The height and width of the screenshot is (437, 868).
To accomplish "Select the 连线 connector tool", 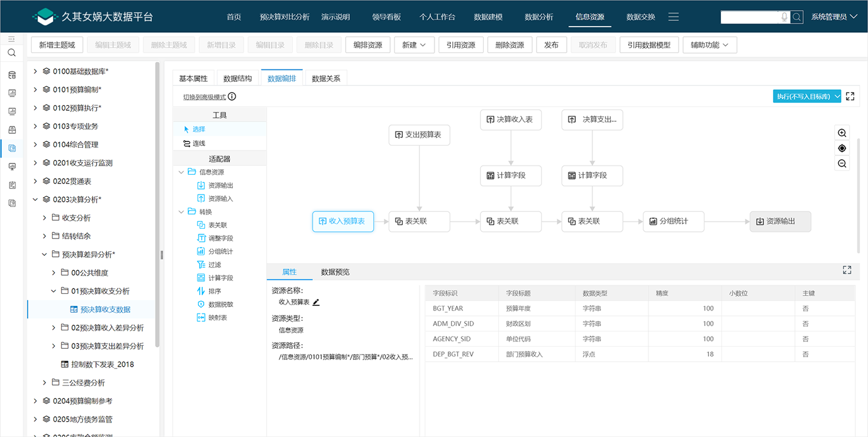I will [199, 143].
